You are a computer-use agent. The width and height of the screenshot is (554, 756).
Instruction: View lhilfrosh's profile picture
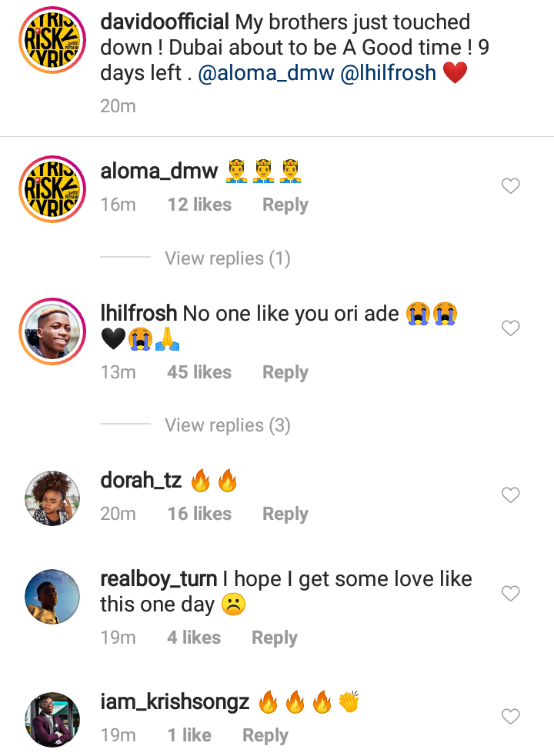pos(52,331)
